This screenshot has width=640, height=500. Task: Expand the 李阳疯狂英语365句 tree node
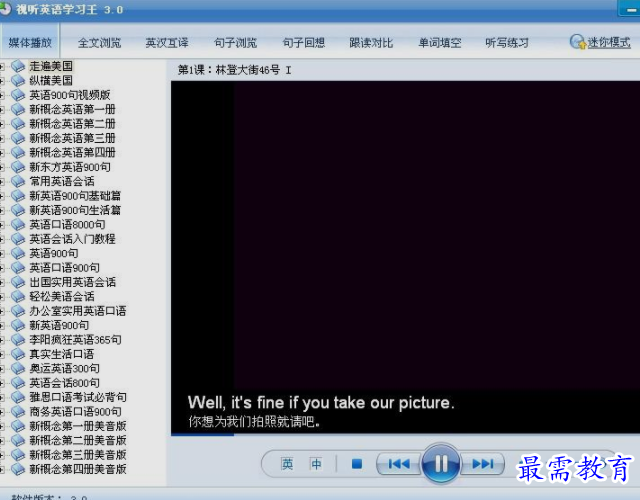pyautogui.click(x=2, y=340)
